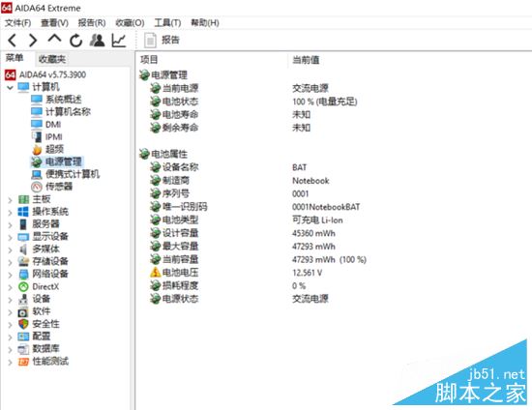Click the 超频 flame icon
The width and height of the screenshot is (532, 410).
pyautogui.click(x=37, y=149)
